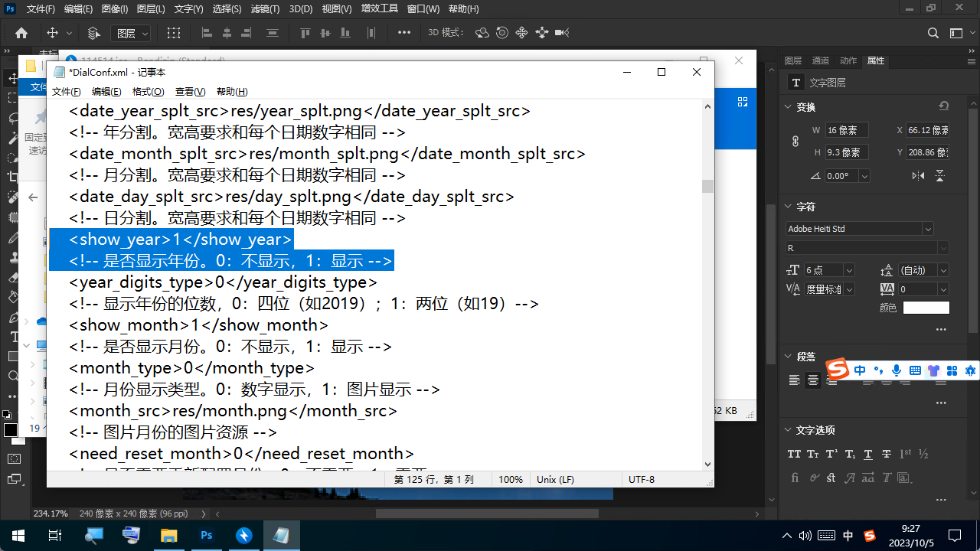Click the Strikethrough text option icon
The height and width of the screenshot is (551, 980).
pos(886,454)
